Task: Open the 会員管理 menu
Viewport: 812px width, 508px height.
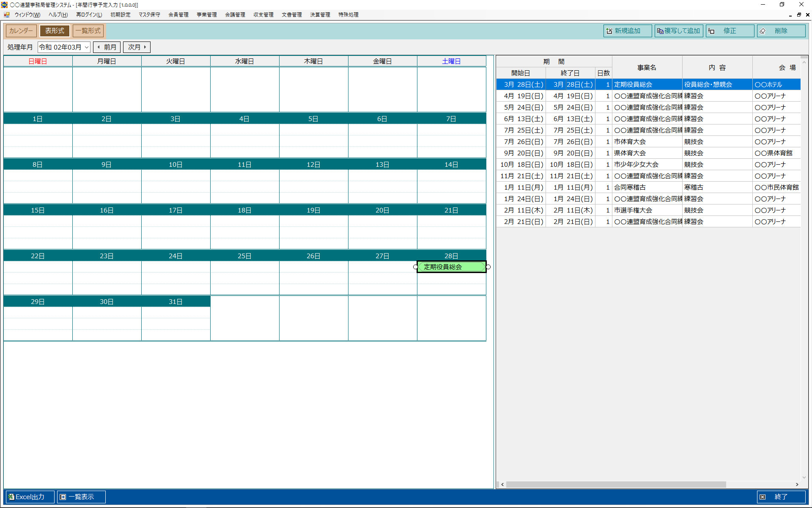Action: click(178, 14)
